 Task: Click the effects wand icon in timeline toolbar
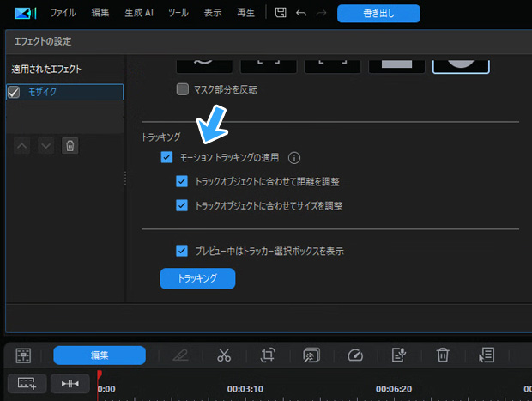pos(311,355)
